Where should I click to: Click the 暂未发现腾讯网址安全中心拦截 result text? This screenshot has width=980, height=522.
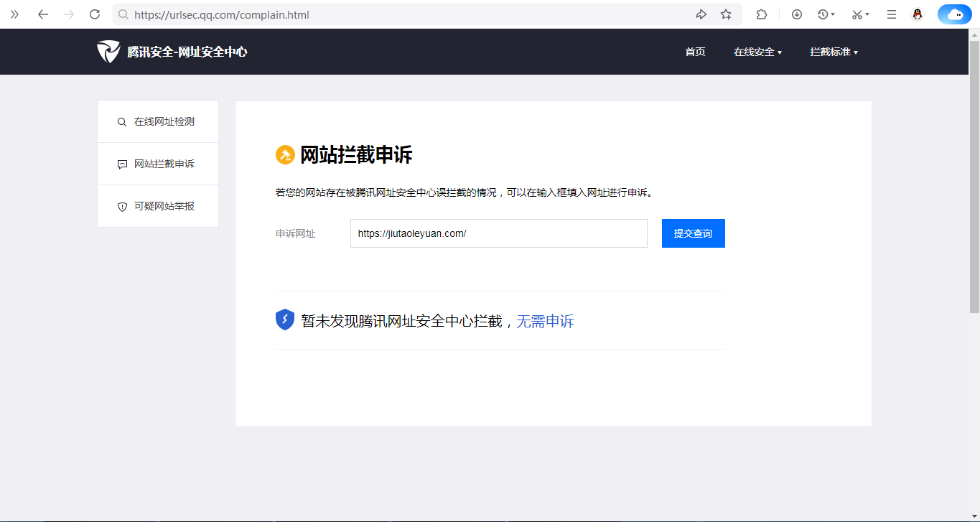click(401, 321)
